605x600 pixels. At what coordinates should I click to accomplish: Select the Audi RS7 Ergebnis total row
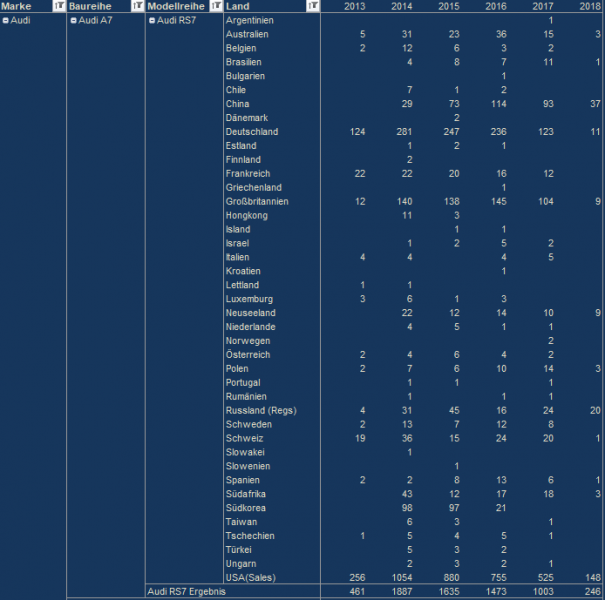[x=374, y=592]
